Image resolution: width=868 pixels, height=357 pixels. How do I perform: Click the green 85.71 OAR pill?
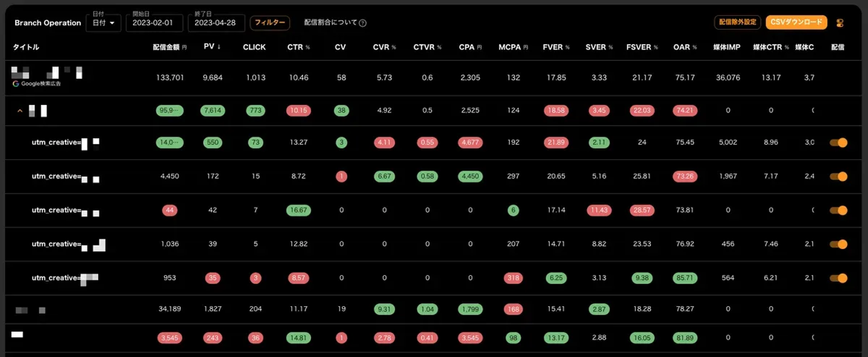coord(685,278)
